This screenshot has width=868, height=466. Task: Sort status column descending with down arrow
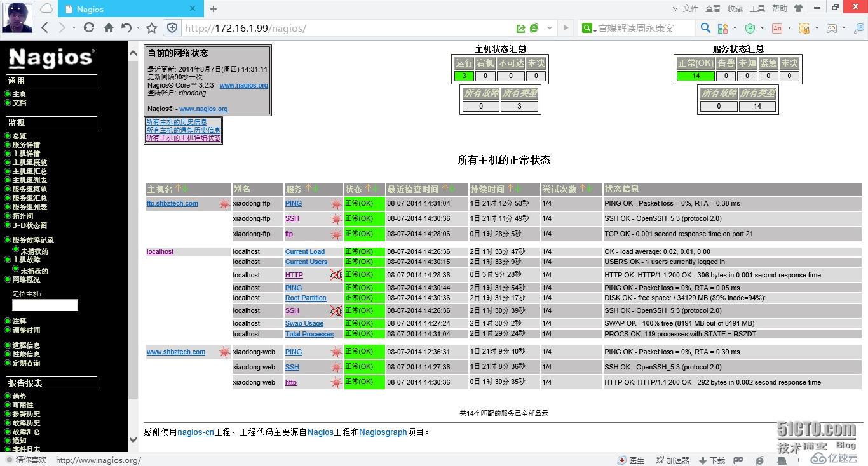tap(376, 189)
